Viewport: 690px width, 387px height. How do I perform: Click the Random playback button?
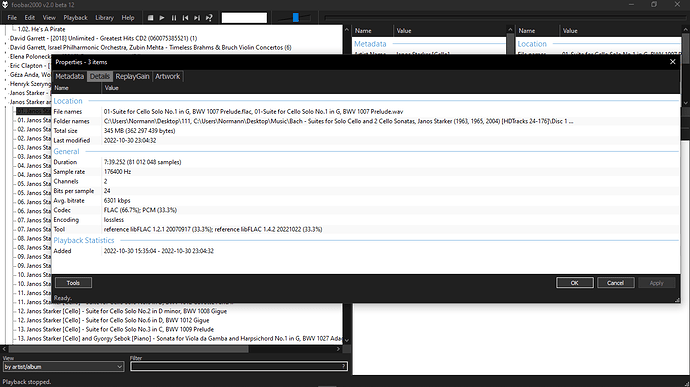tap(209, 18)
